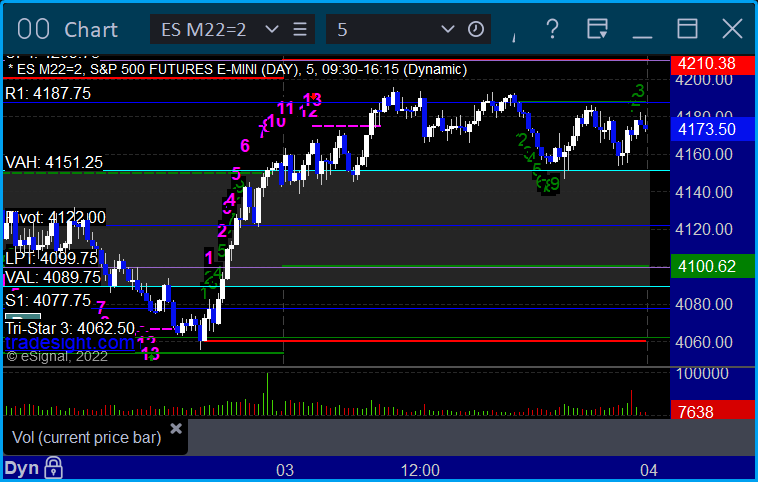
Task: Expand the interval dropdown chevron
Action: pos(448,29)
